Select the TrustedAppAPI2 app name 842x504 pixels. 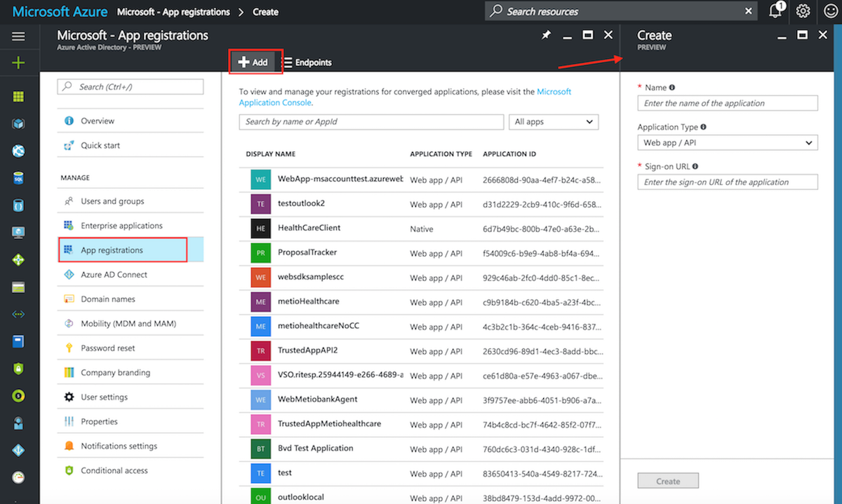[307, 350]
